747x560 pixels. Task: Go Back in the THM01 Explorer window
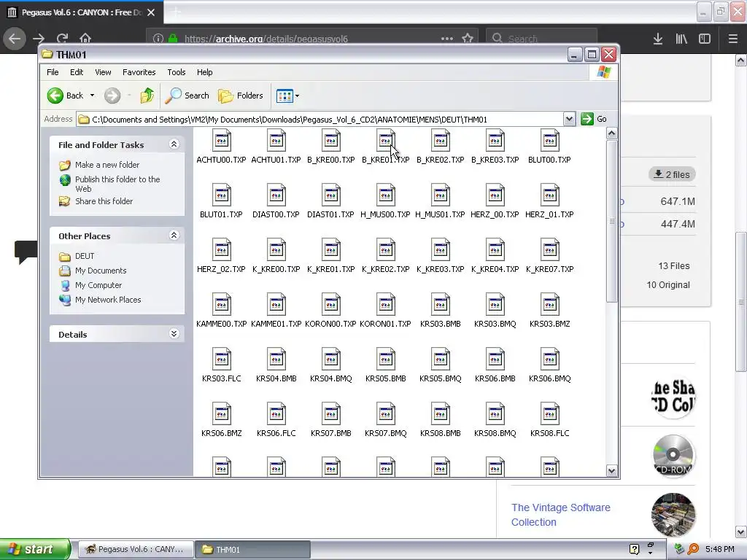(65, 96)
